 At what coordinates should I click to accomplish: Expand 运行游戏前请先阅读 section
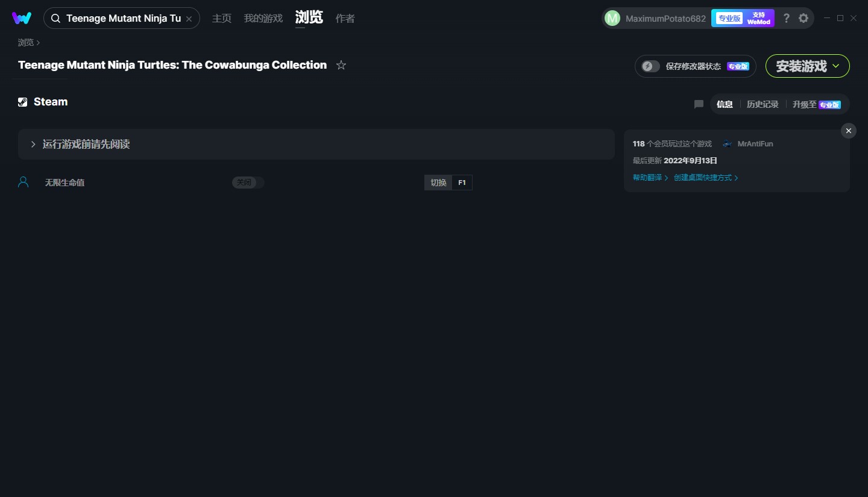click(x=316, y=145)
